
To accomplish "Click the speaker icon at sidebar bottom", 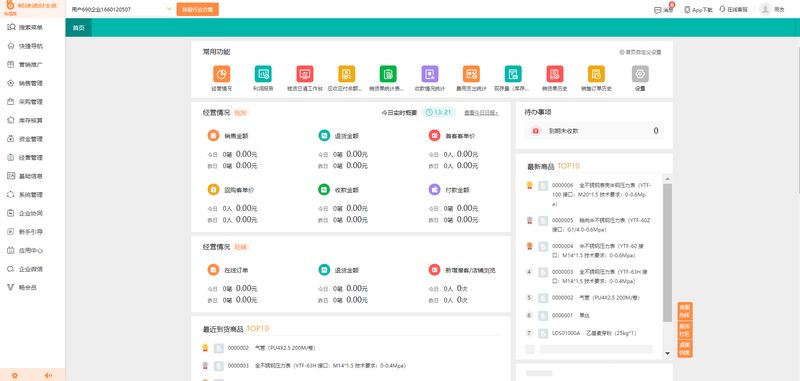I will tap(48, 375).
